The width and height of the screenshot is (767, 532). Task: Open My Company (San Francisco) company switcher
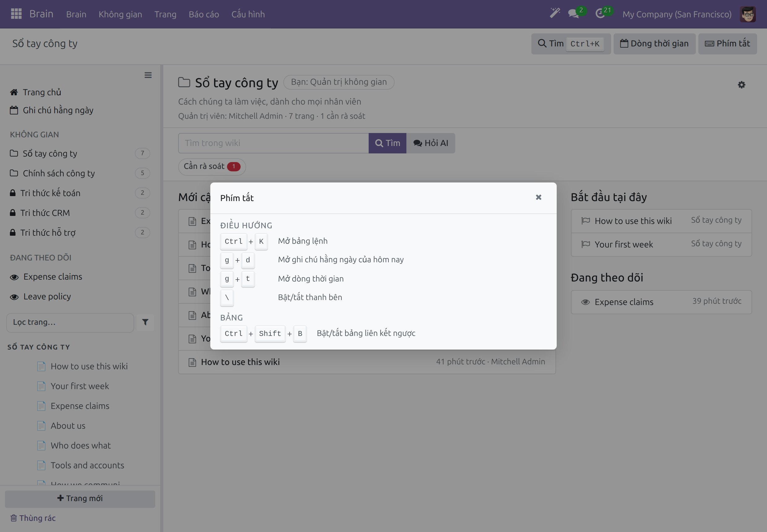point(677,14)
